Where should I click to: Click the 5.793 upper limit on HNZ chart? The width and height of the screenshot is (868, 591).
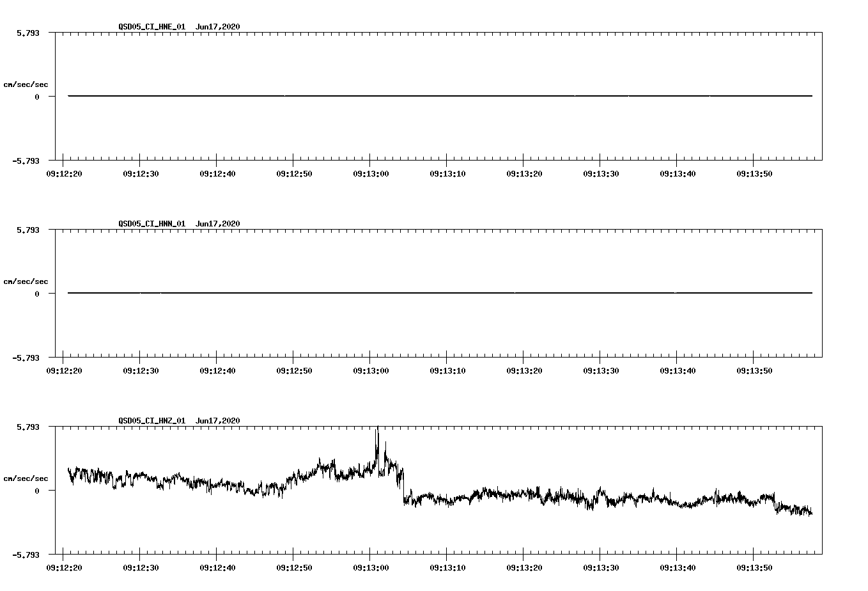click(x=27, y=427)
